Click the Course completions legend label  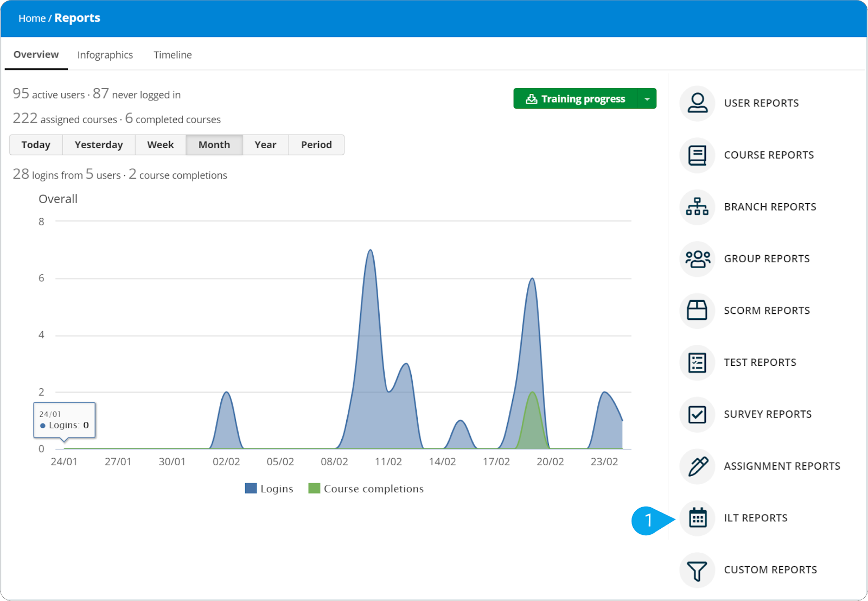(374, 489)
